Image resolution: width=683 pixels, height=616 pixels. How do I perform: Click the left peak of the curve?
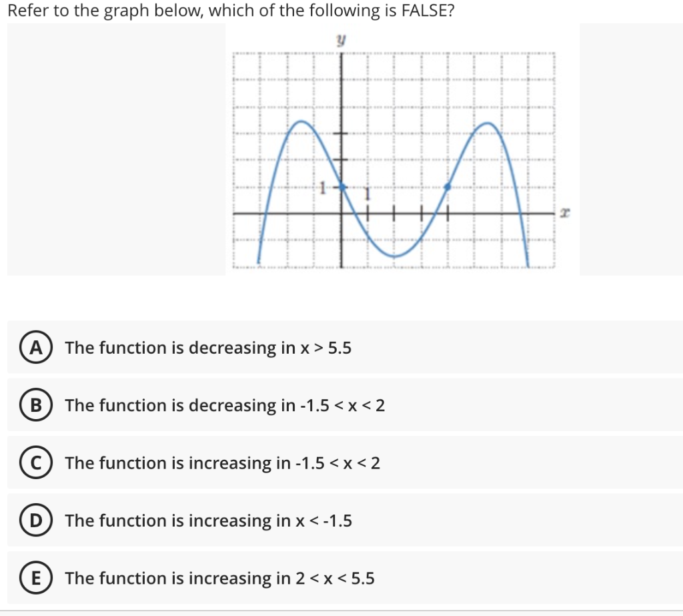[x=301, y=120]
